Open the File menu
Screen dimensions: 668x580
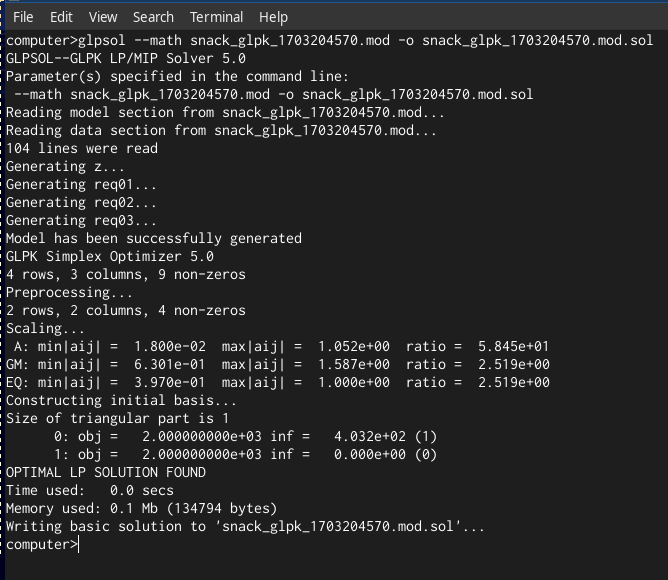(x=23, y=17)
